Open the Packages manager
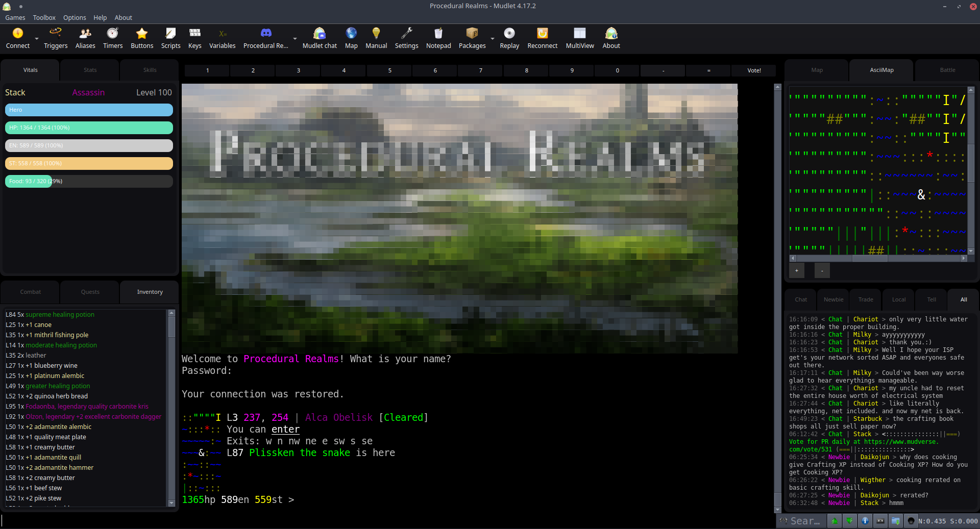The height and width of the screenshot is (529, 980). [472, 38]
